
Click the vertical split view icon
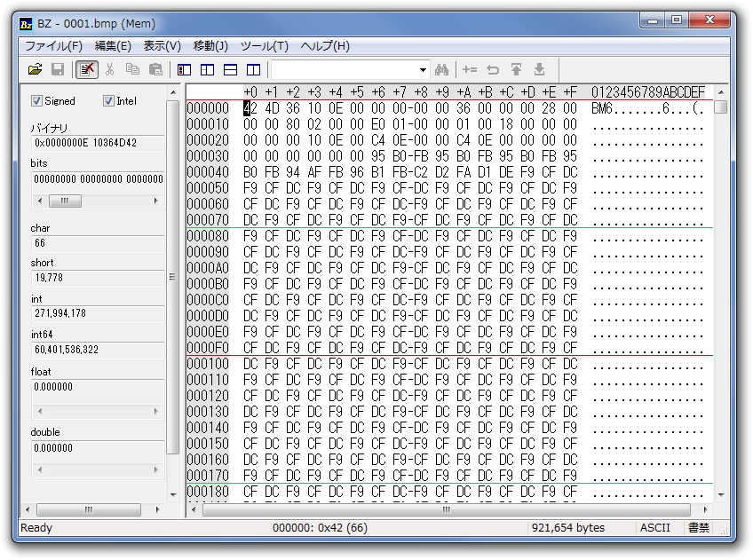click(x=254, y=70)
